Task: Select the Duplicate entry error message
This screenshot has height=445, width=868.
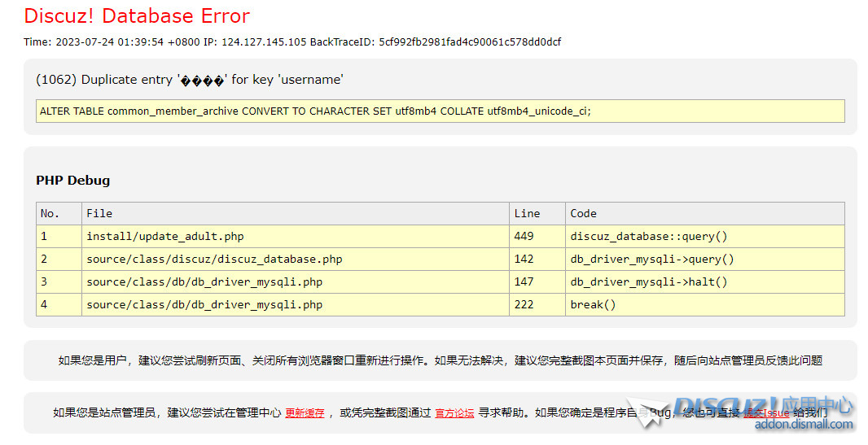Action: click(x=190, y=80)
